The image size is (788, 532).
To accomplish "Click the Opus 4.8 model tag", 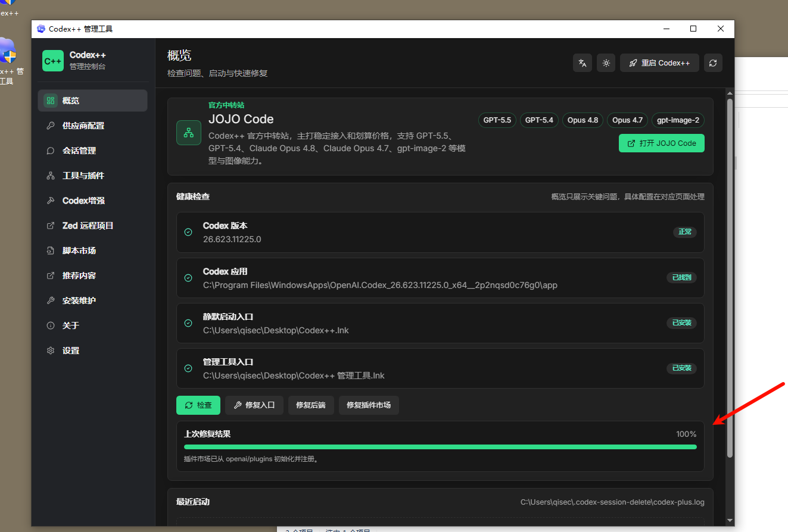I will (x=583, y=120).
